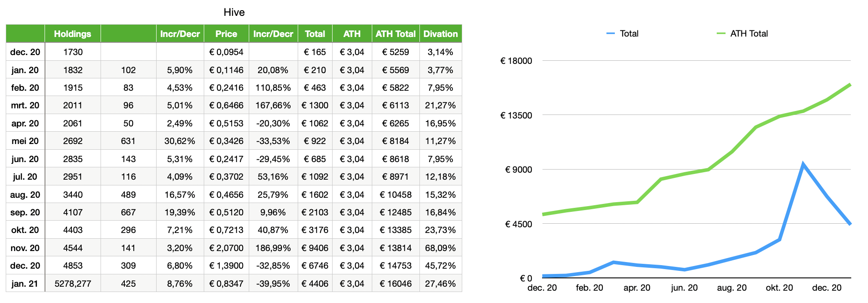Viewport: 868px width, 303px height.
Task: Select the cell showing 3,14%
Action: coord(441,52)
